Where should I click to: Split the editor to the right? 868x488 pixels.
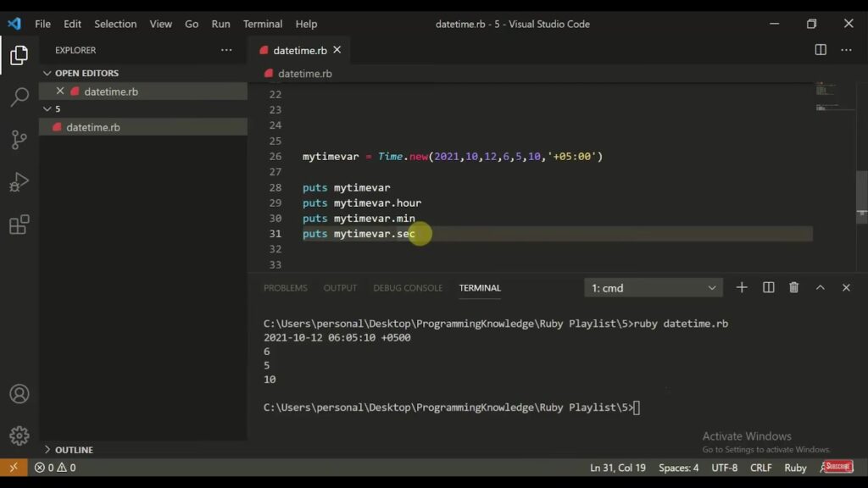point(821,50)
